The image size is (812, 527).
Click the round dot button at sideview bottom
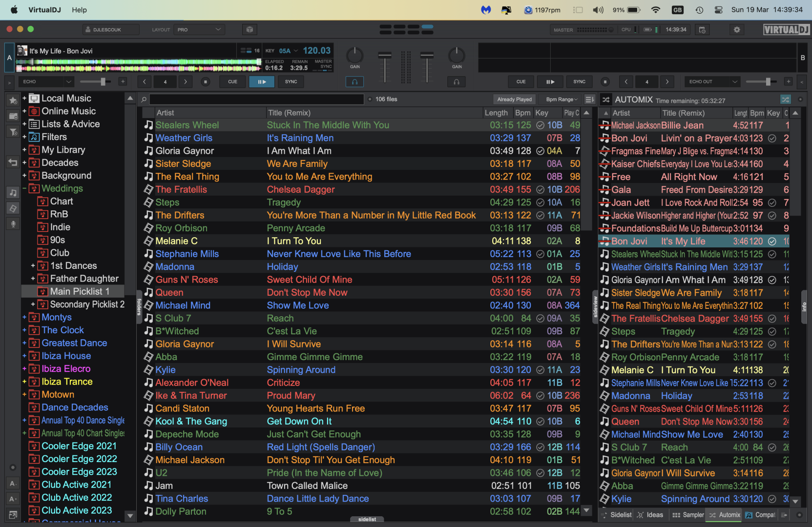(799, 515)
